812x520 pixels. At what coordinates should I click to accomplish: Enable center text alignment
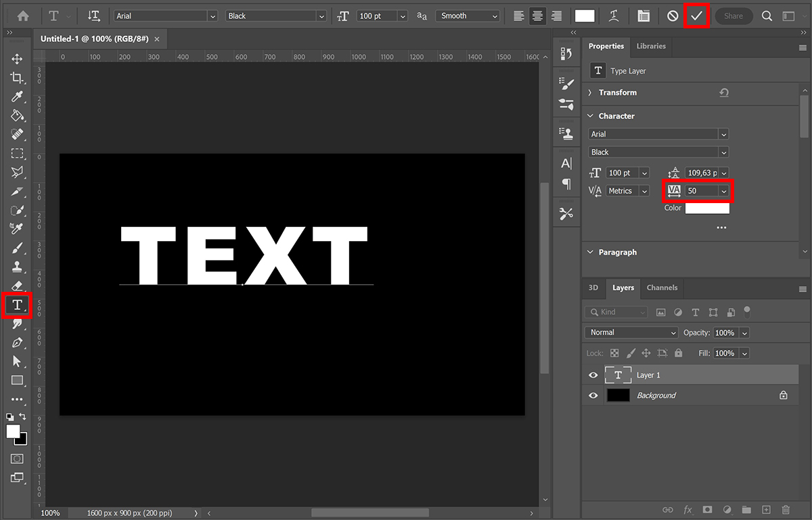click(x=537, y=15)
